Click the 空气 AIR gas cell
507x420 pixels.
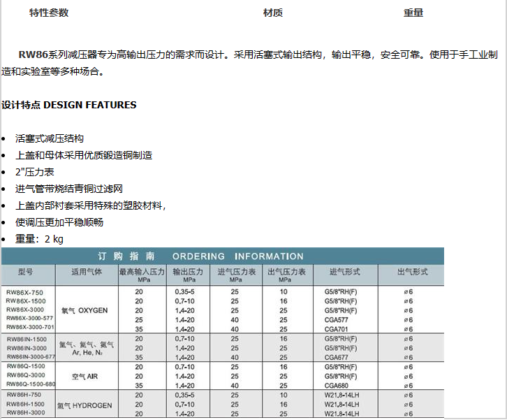pyautogui.click(x=84, y=377)
